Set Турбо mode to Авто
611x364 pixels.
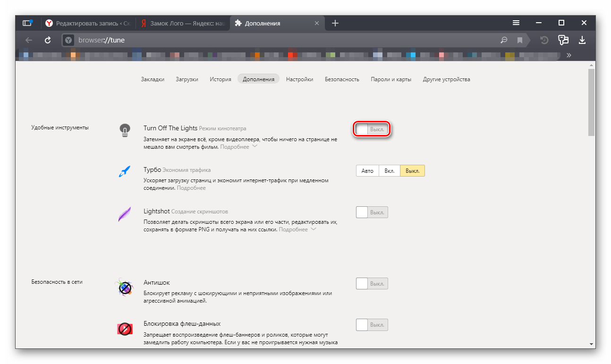[367, 171]
